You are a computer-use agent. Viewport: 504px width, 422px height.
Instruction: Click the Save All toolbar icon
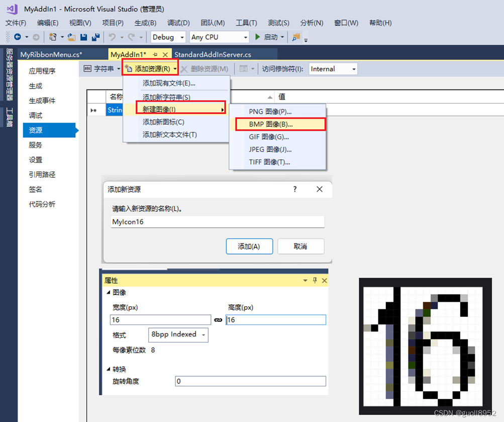point(95,37)
